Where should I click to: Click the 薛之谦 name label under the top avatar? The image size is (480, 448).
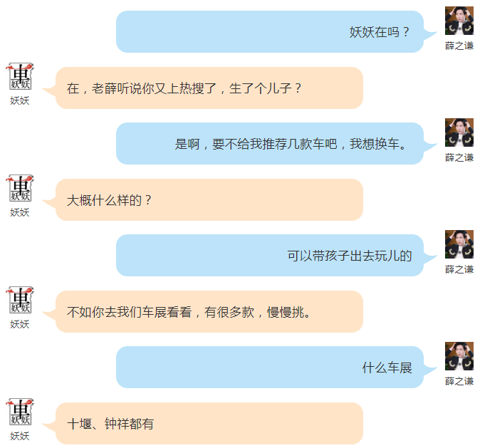tap(459, 46)
